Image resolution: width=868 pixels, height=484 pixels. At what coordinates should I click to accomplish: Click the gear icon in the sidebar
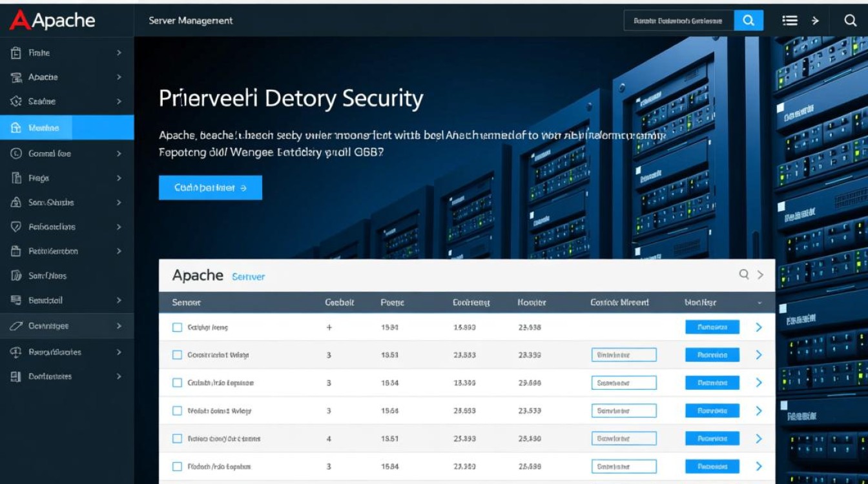(x=16, y=101)
